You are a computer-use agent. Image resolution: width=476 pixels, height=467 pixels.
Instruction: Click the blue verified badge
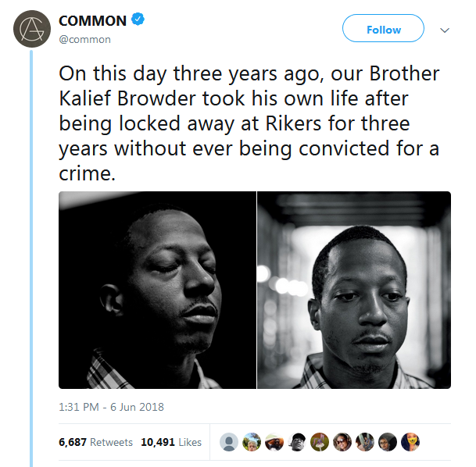tap(138, 20)
